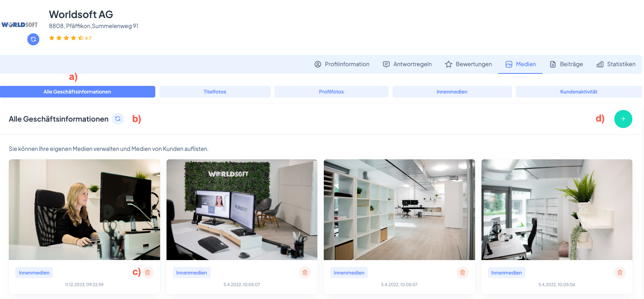View the Statistiken tab
The image size is (644, 299).
click(616, 64)
